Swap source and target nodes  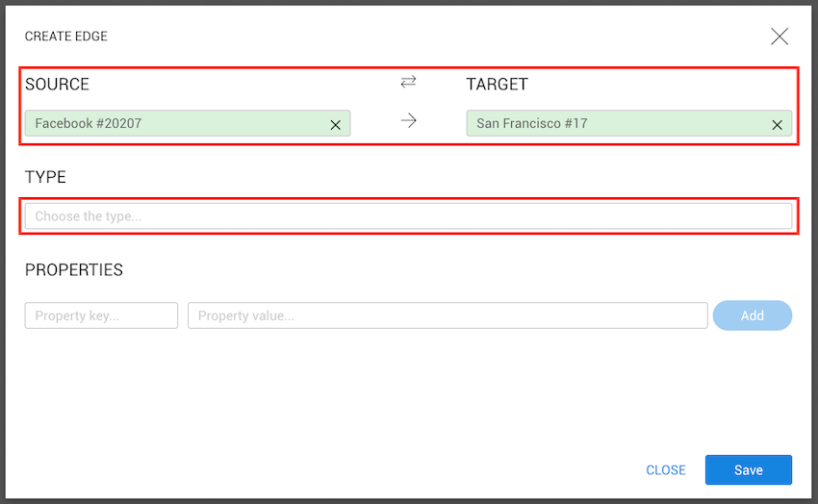click(x=408, y=83)
